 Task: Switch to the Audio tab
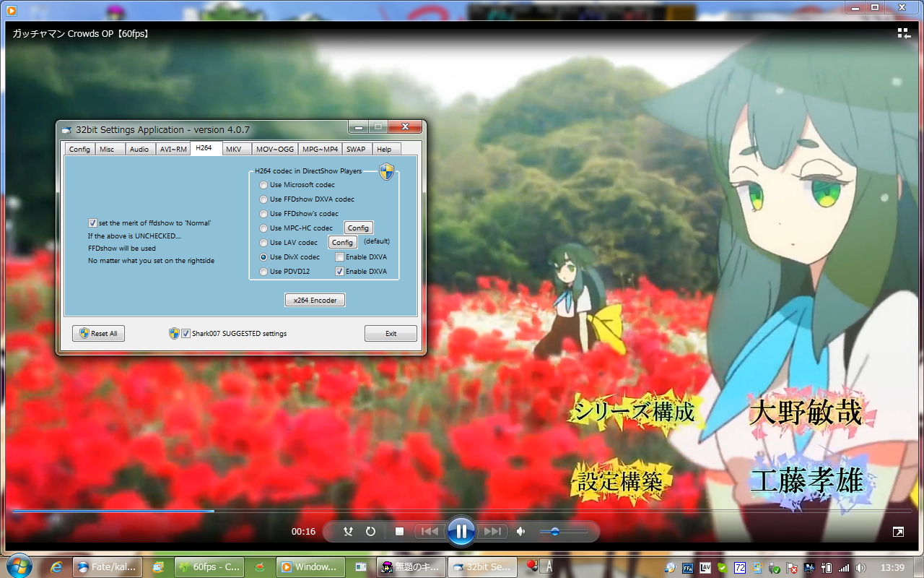139,149
